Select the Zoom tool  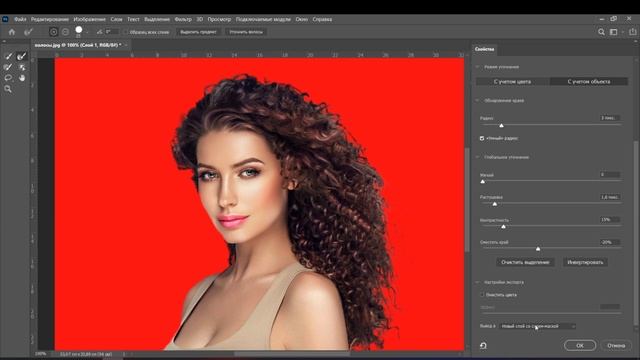(x=8, y=89)
